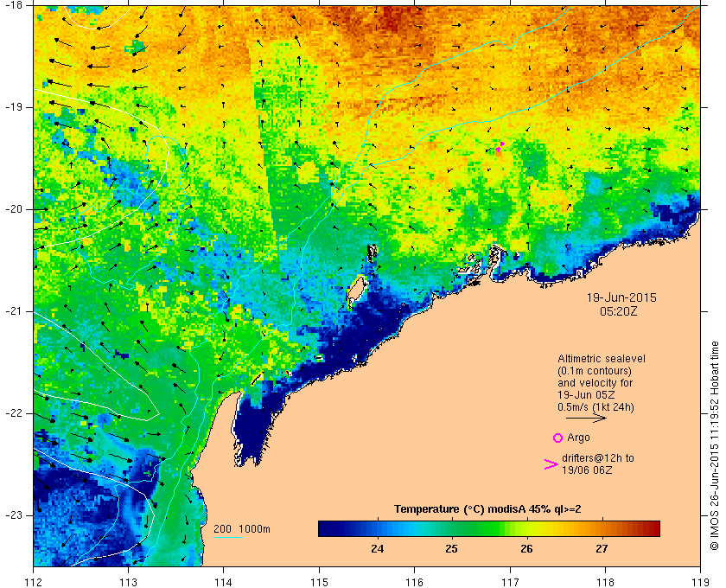Click the latitude label -21
The height and width of the screenshot is (588, 726).
click(13, 311)
